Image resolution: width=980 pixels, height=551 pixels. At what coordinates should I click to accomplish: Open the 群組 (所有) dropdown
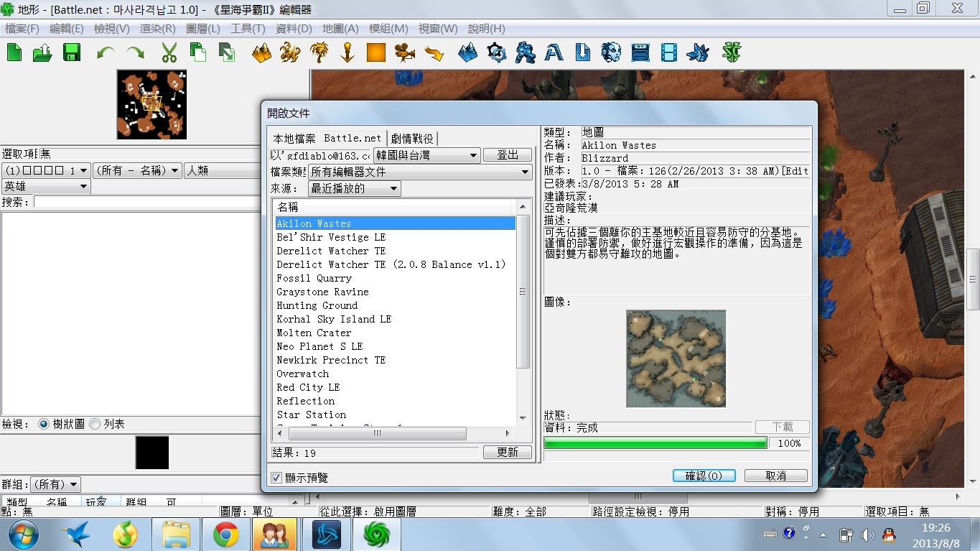pos(56,485)
